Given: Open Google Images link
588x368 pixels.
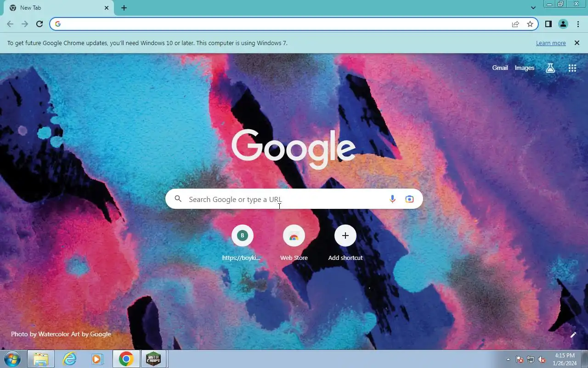Looking at the screenshot, I should pyautogui.click(x=524, y=68).
